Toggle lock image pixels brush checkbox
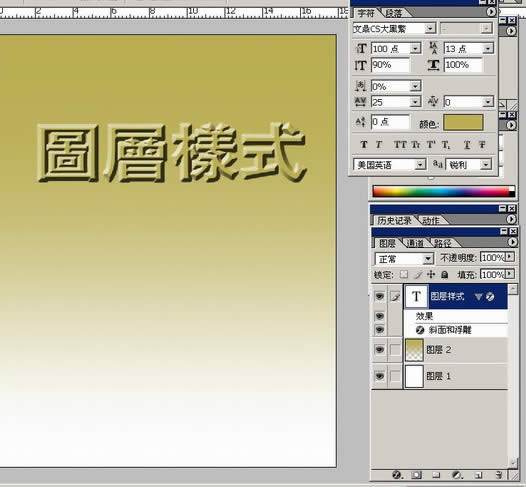Screen dimensions: 526x487 [418, 275]
